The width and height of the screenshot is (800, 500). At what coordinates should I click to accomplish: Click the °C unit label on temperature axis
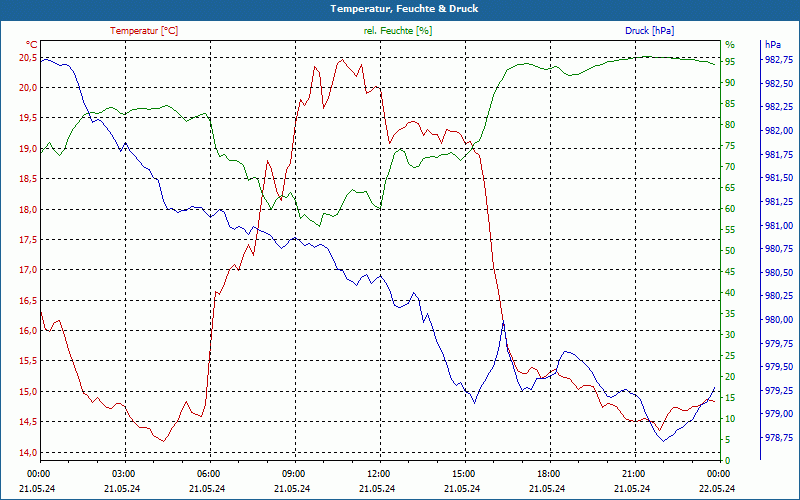pyautogui.click(x=32, y=45)
